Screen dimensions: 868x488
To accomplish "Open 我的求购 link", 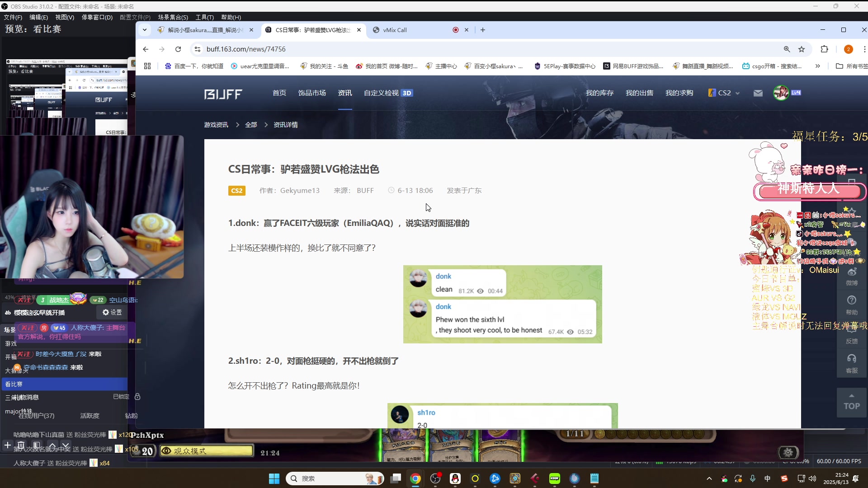I will [679, 93].
